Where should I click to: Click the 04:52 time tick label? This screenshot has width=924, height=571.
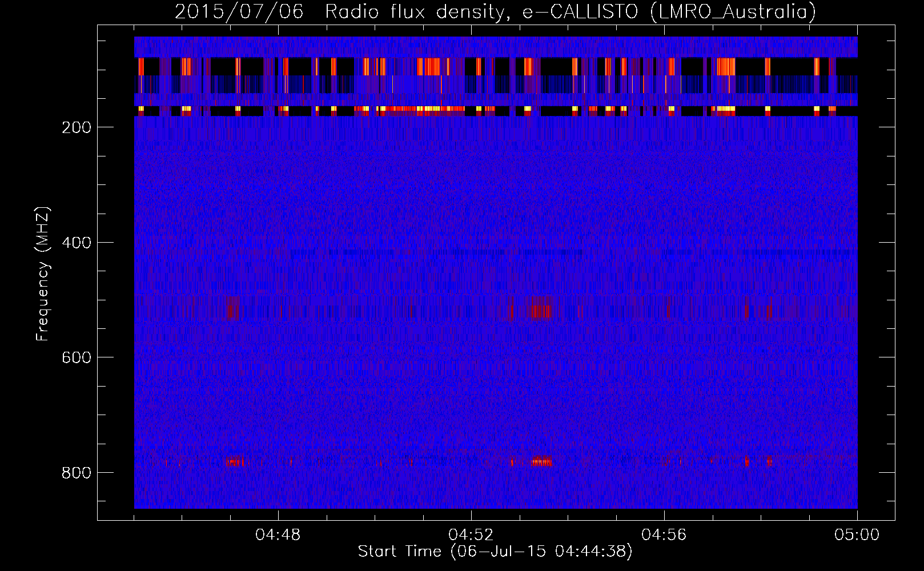point(471,535)
